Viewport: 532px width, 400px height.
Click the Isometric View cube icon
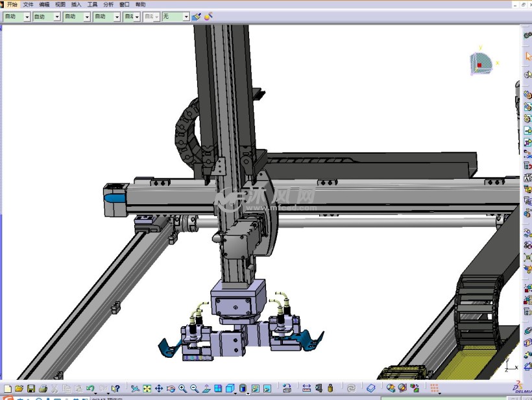[x=230, y=388]
